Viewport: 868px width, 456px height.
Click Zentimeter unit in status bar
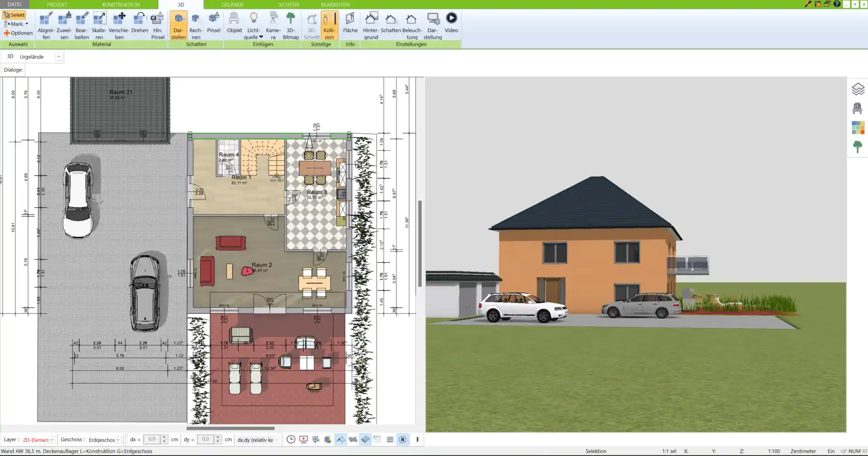[803, 451]
